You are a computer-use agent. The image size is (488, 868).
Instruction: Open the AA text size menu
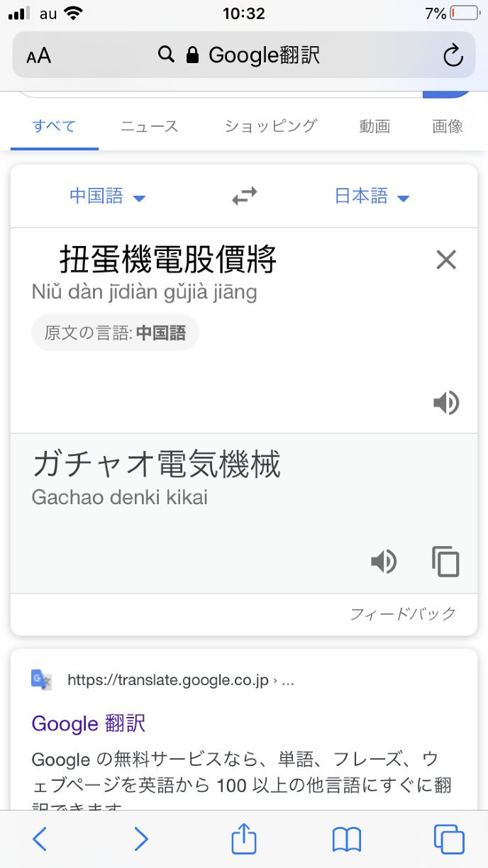tap(39, 56)
